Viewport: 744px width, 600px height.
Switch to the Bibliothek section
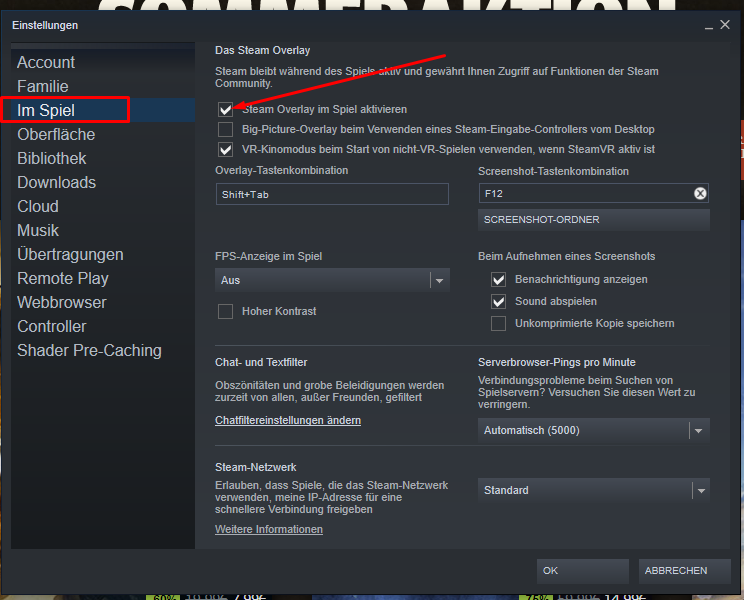click(52, 158)
